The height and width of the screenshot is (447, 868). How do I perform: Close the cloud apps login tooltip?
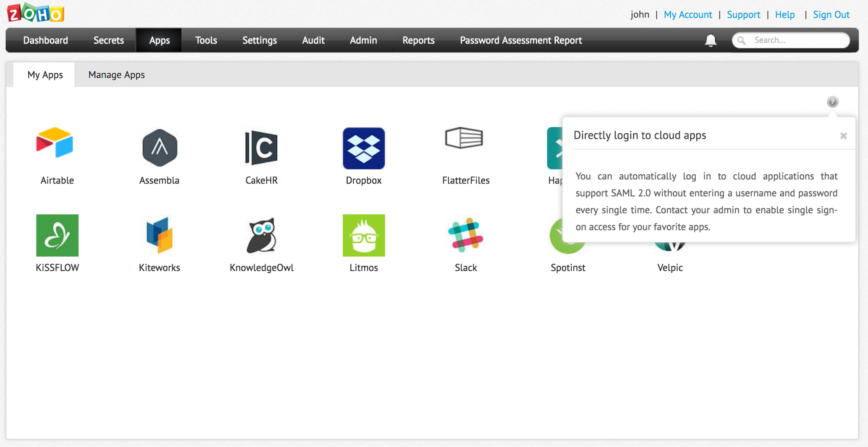click(843, 136)
